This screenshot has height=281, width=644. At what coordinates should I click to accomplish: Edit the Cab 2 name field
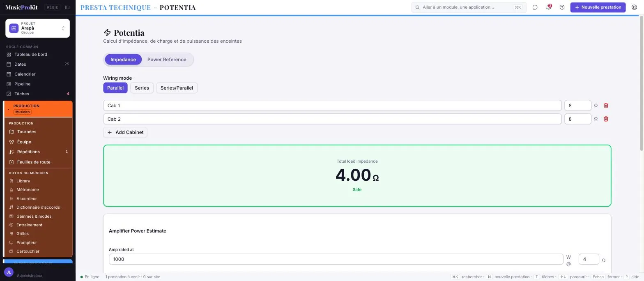coord(332,119)
